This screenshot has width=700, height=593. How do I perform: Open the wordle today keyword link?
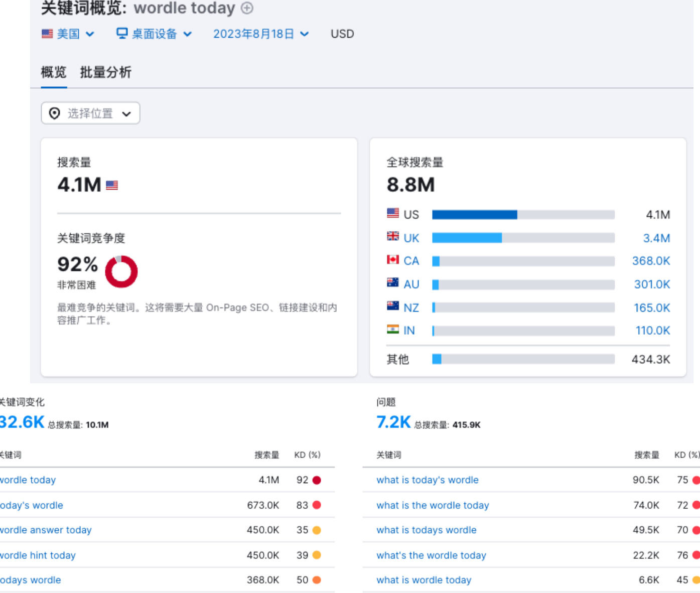[28, 480]
